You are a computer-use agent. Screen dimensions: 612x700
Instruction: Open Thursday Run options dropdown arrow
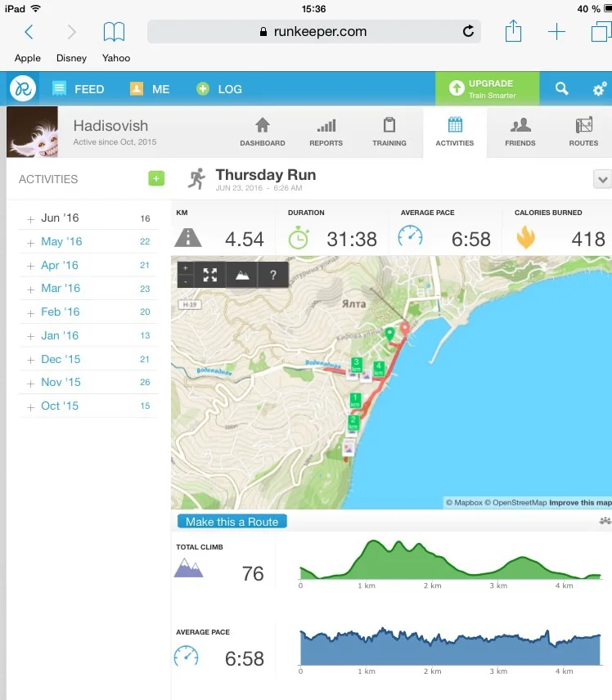click(x=603, y=179)
